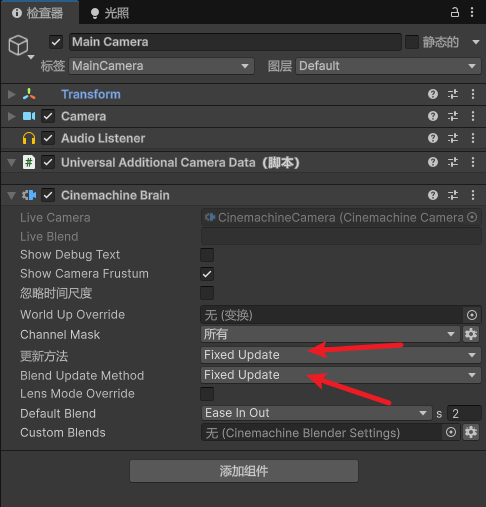
Task: Open Cinemachine Brain help reference
Action: (433, 195)
